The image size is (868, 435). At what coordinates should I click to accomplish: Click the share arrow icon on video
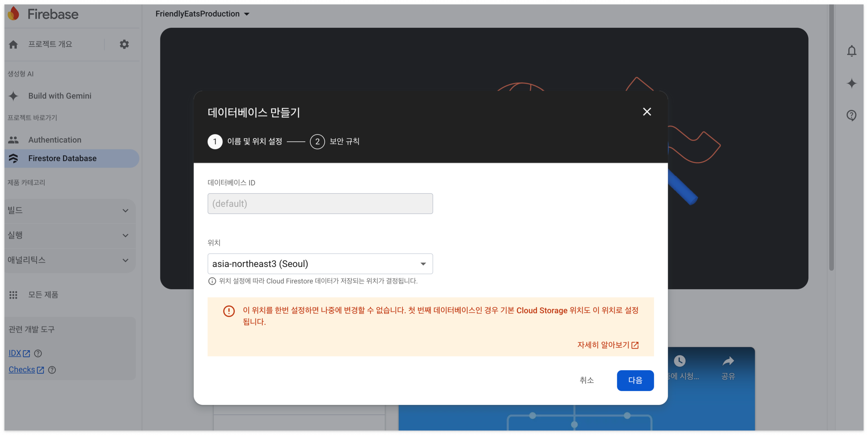728,361
